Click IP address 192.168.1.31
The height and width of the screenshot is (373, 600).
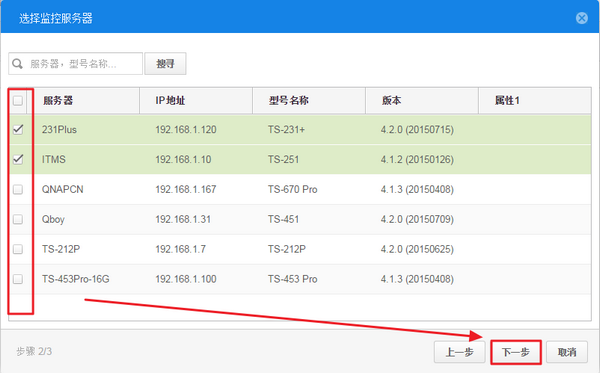pos(183,220)
